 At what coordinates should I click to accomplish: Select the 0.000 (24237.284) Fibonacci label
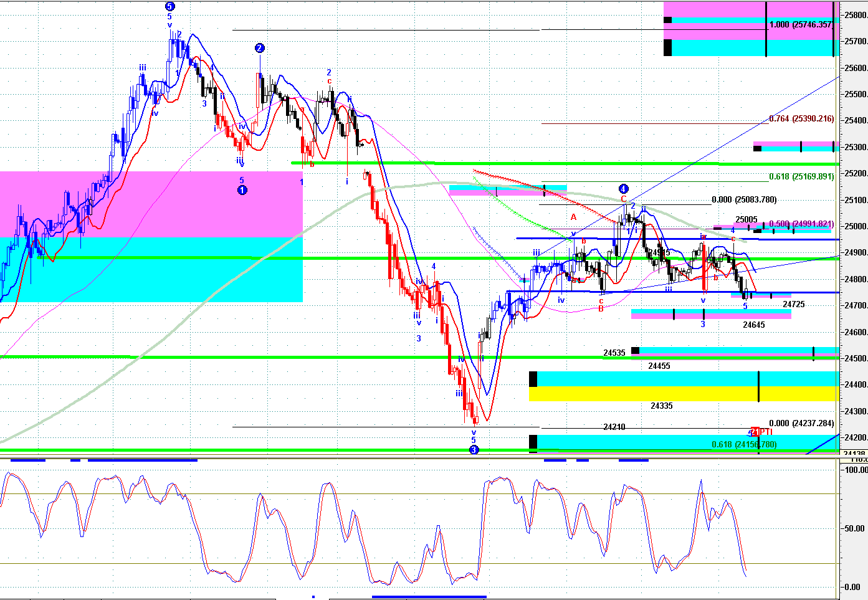point(801,424)
